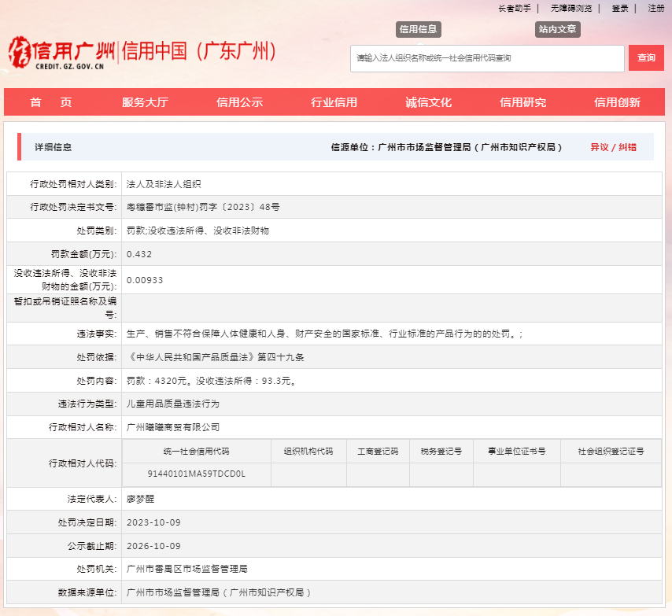Select publicity deadline 2026-10-09
This screenshot has width=672, height=616.
[x=153, y=546]
